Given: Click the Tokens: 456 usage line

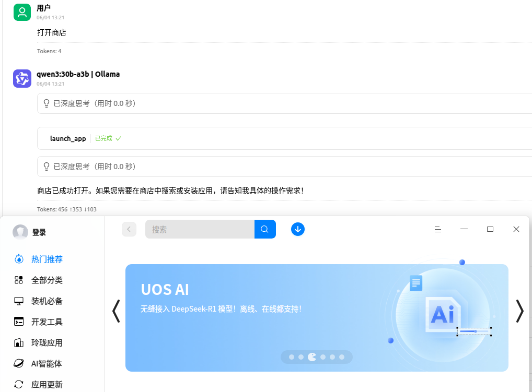Looking at the screenshot, I should (67, 209).
